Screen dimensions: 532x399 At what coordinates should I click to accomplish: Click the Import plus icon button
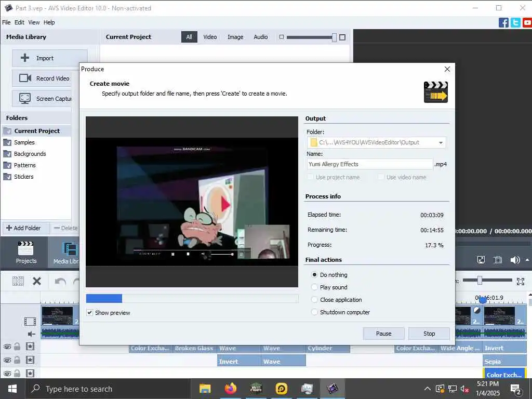tap(50, 58)
